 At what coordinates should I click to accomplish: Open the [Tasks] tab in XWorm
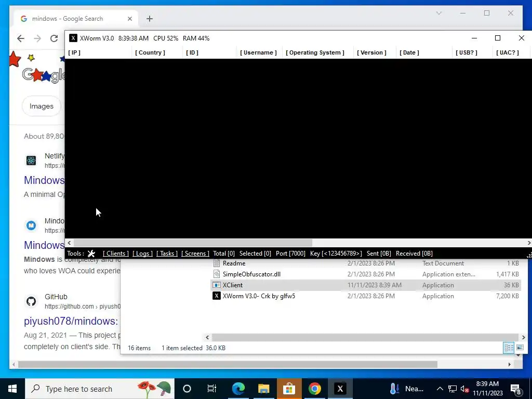(167, 254)
